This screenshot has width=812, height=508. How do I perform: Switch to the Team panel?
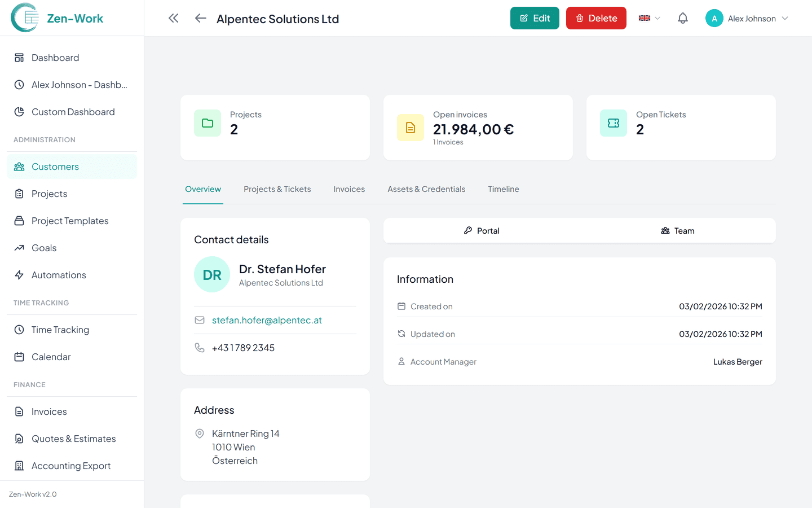(x=677, y=231)
